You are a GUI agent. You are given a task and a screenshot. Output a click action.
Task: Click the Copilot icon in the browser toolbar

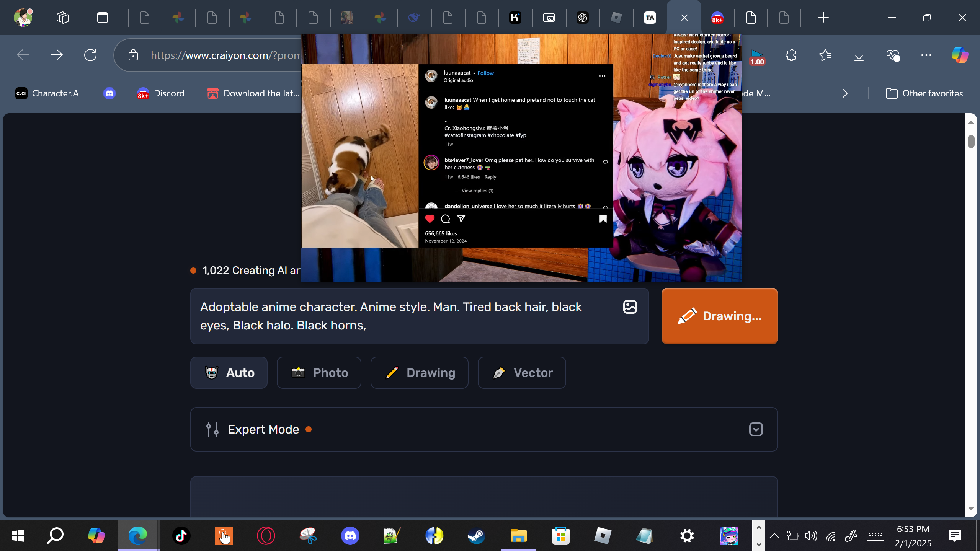click(x=960, y=55)
